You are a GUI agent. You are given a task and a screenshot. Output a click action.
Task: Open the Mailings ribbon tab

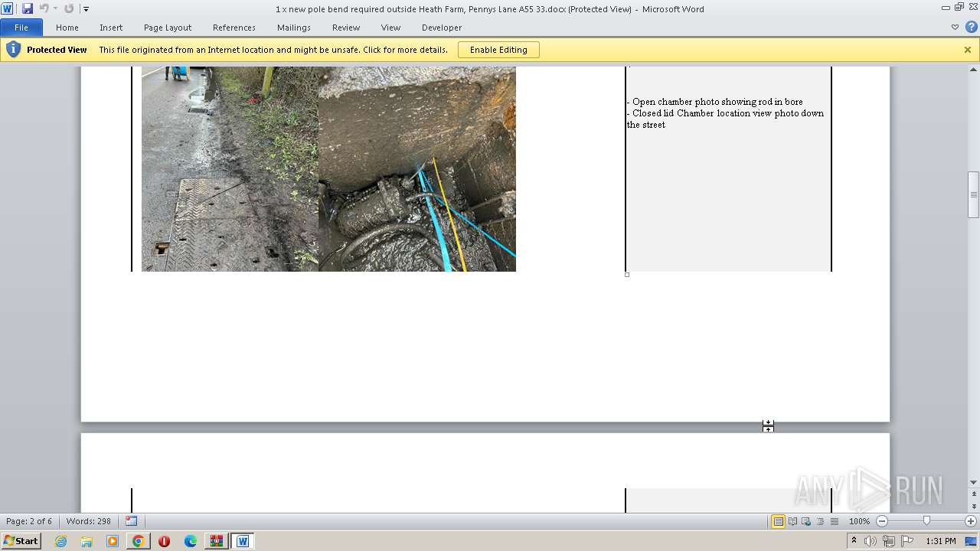click(294, 28)
